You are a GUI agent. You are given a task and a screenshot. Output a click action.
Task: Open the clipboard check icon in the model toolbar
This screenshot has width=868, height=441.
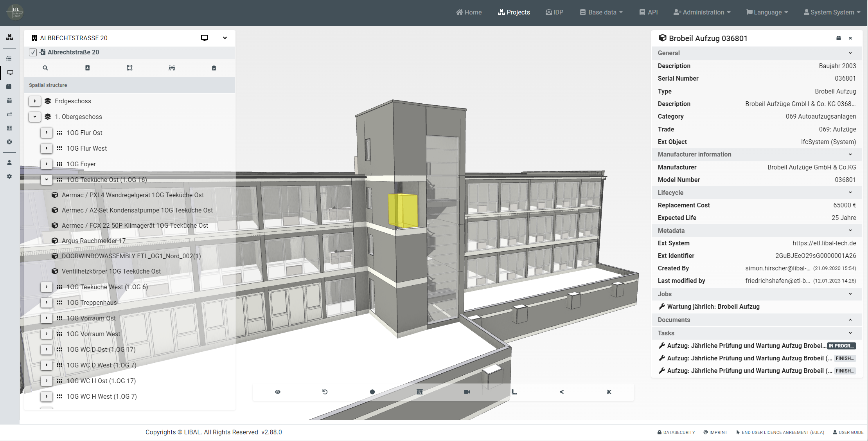[214, 68]
